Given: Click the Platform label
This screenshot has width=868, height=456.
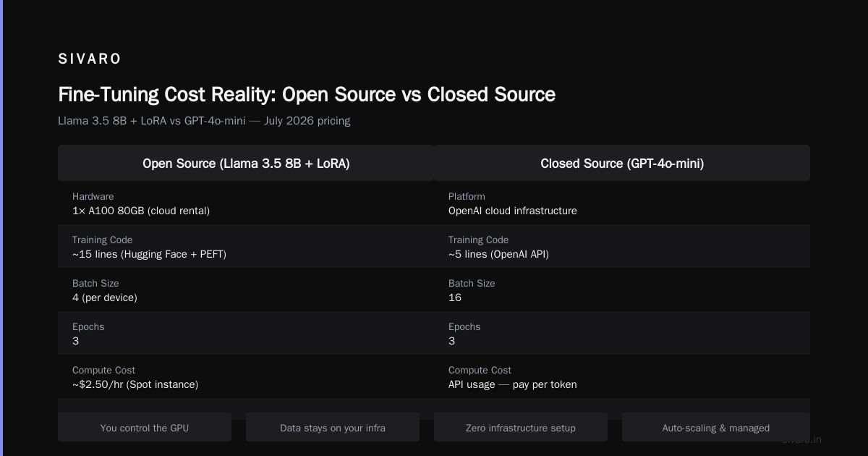Looking at the screenshot, I should (467, 197).
